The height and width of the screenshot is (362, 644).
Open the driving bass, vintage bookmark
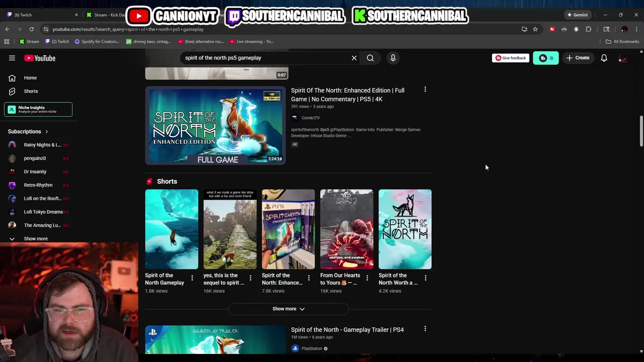149,42
